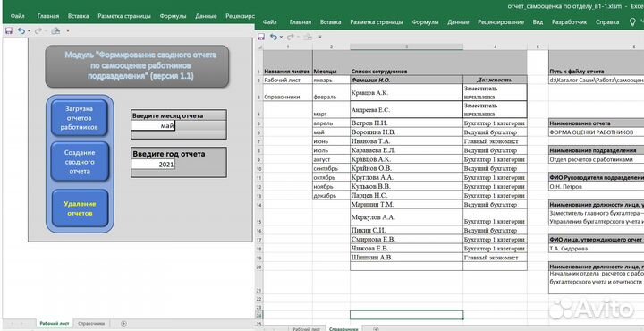Open Формулы tab in the right window
644x331 pixels.
click(x=425, y=22)
